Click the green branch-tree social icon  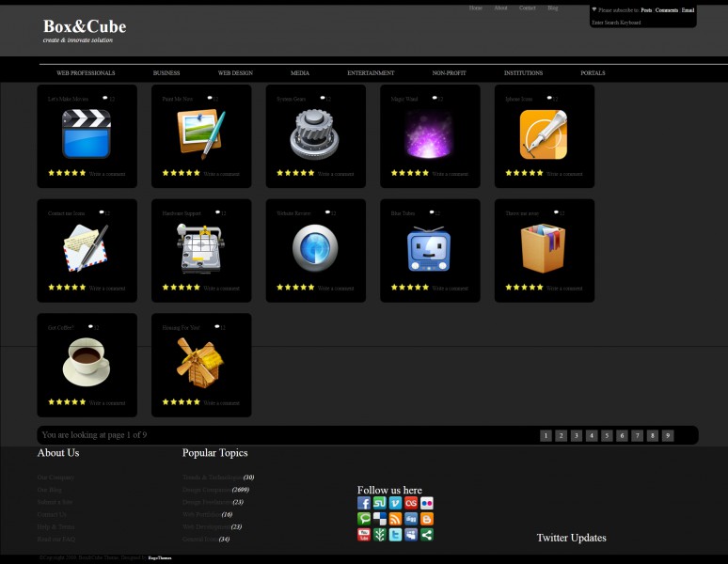coord(380,535)
